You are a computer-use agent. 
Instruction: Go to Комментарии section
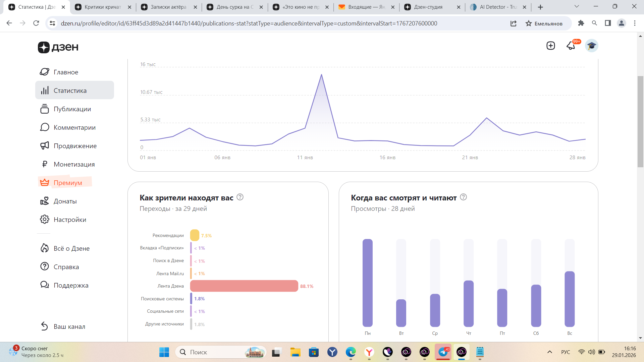(x=74, y=127)
